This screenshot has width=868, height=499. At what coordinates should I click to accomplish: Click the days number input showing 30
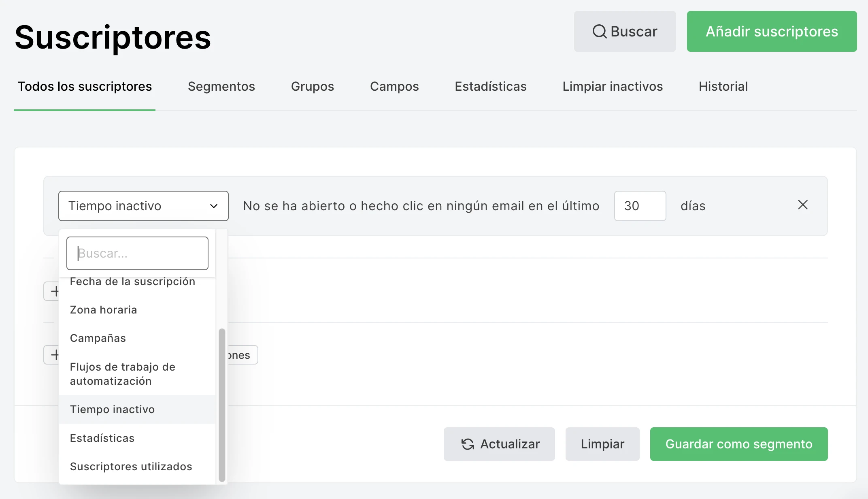click(x=640, y=206)
